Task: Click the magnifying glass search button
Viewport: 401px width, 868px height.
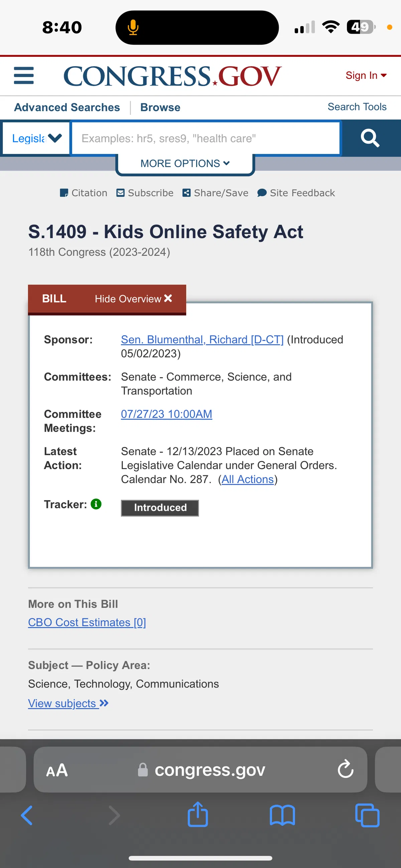Action: [370, 138]
